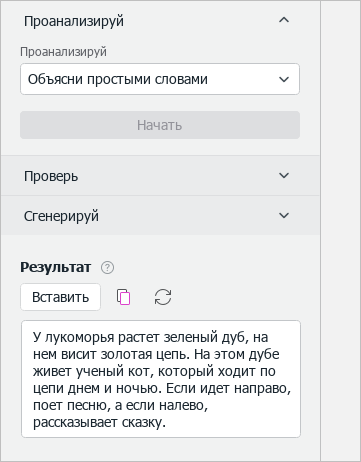Click the Результат heading

click(55, 267)
